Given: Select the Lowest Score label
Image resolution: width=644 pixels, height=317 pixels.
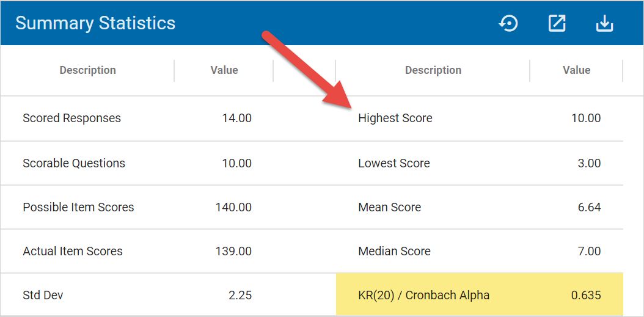Looking at the screenshot, I should (393, 163).
